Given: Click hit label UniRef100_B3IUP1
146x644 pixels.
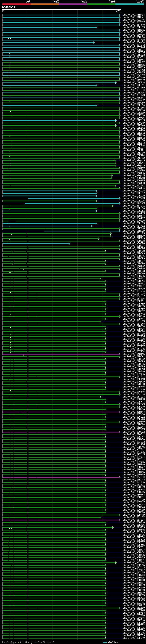Looking at the screenshot, I should (134, 206).
